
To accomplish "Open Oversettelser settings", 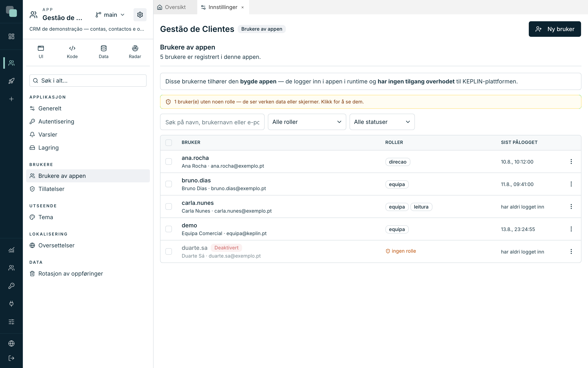I will [88, 245].
